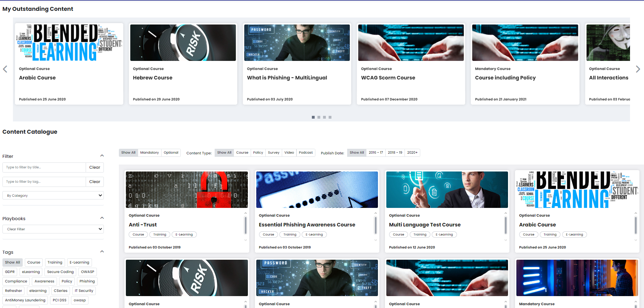Click the E-Learning tag on Anti-Trust card

pyautogui.click(x=184, y=234)
